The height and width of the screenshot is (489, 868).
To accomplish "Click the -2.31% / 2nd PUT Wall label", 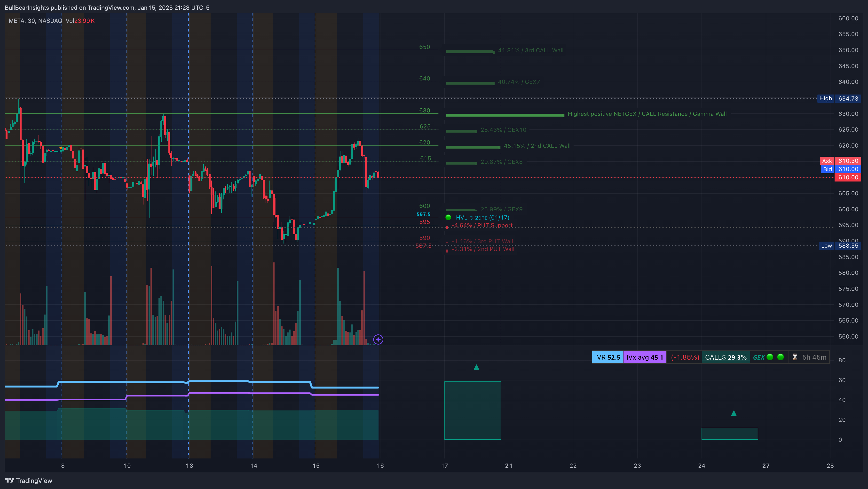I will [x=483, y=249].
